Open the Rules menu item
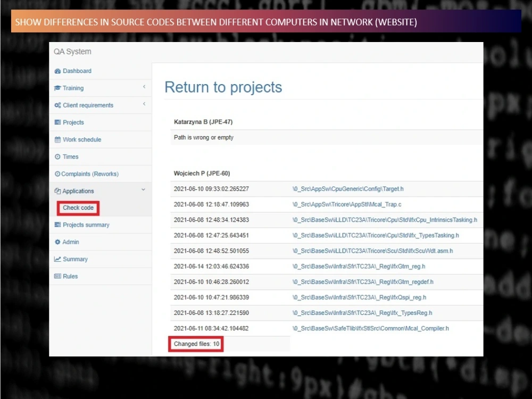The height and width of the screenshot is (399, 532). point(70,276)
